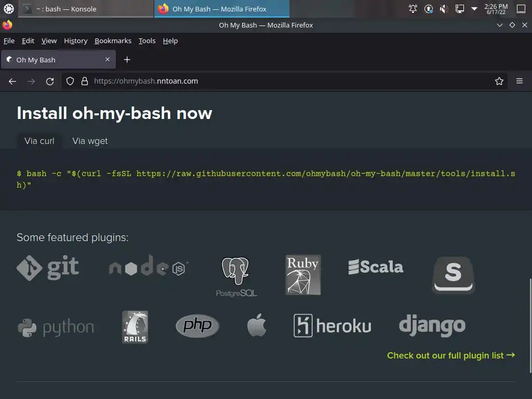Open the File menu
532x399 pixels.
click(9, 41)
